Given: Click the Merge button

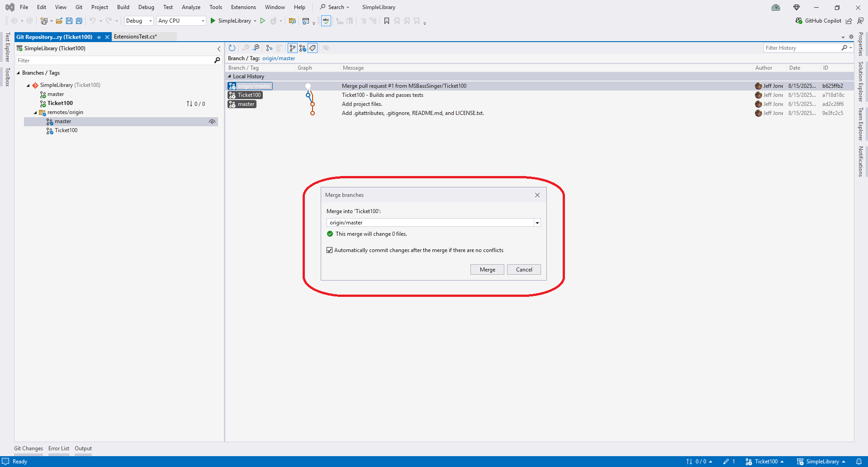Looking at the screenshot, I should tap(487, 270).
